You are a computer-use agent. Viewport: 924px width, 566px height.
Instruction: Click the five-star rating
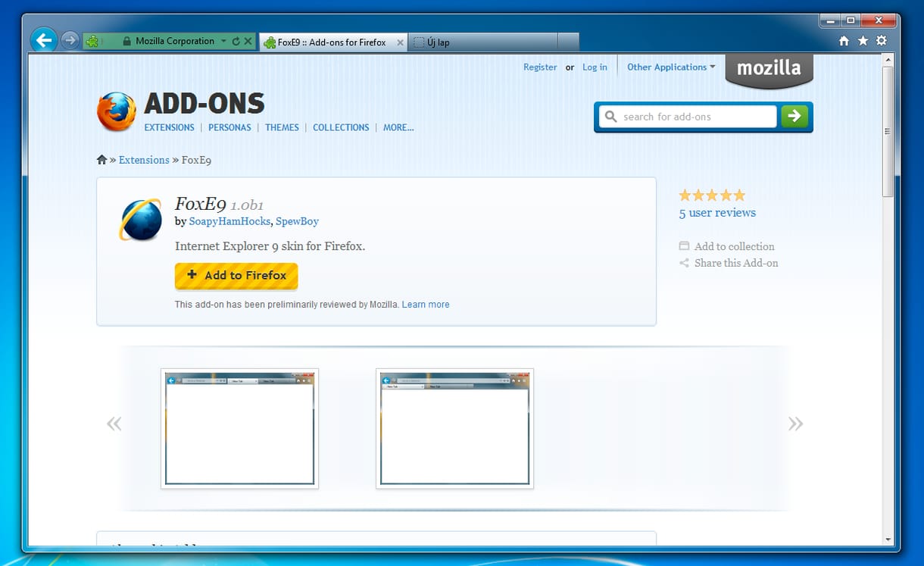[x=712, y=195]
